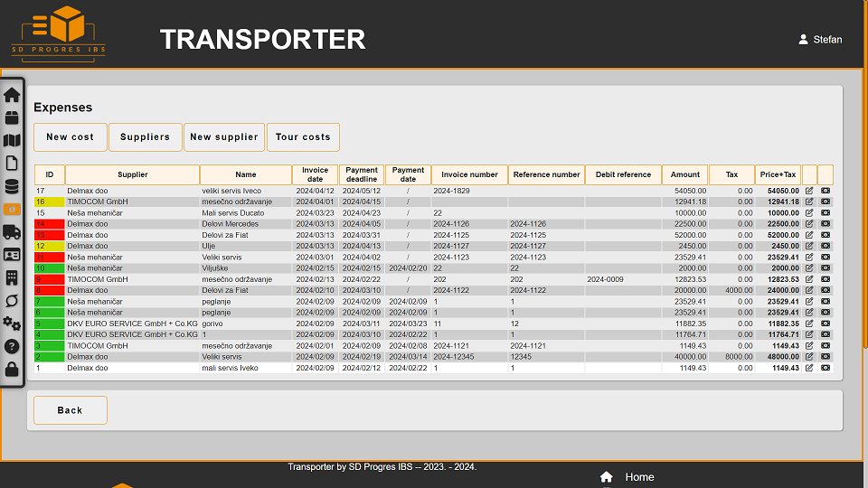The height and width of the screenshot is (488, 868).
Task: Click the padlock icon in the sidebar
Action: [x=12, y=369]
